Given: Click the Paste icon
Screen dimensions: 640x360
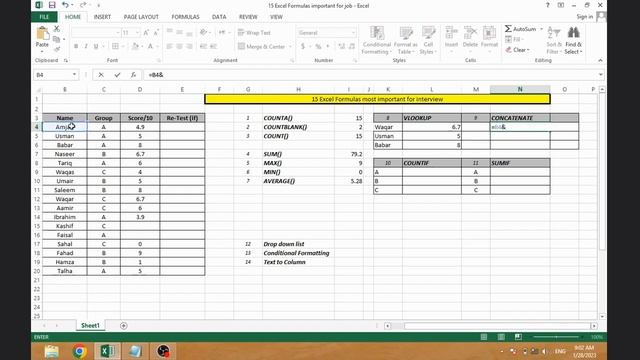Looking at the screenshot, I should click(x=42, y=33).
